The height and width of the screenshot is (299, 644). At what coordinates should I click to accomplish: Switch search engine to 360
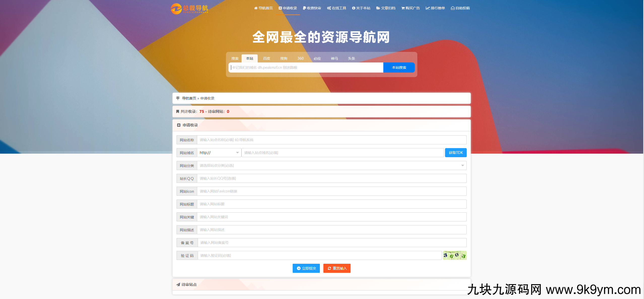300,58
